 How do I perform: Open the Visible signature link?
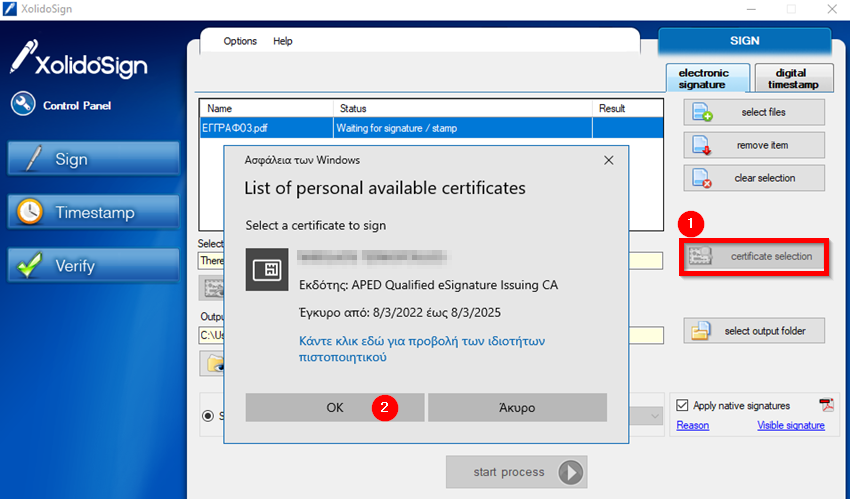coord(791,425)
